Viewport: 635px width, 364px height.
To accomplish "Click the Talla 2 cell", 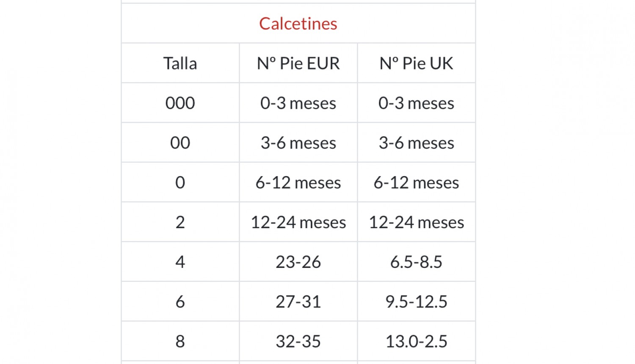I will click(180, 222).
